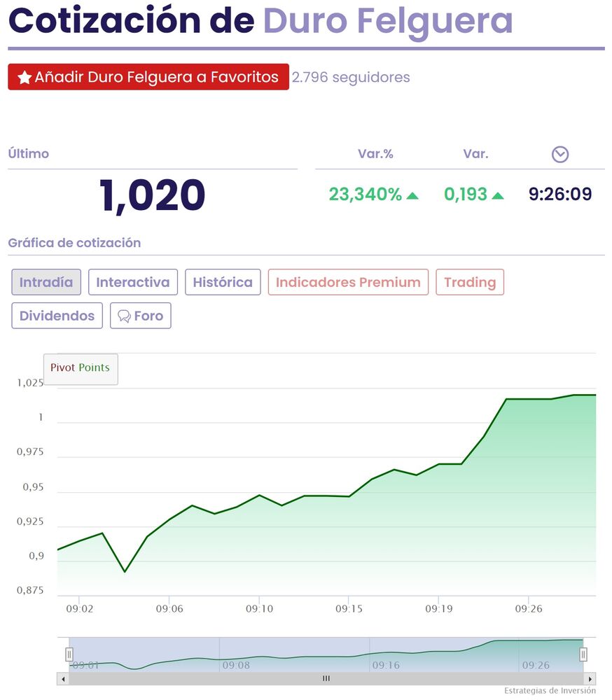The height and width of the screenshot is (700, 612).
Task: Toggle the Pivot Points overlay on the chart
Action: pyautogui.click(x=81, y=368)
